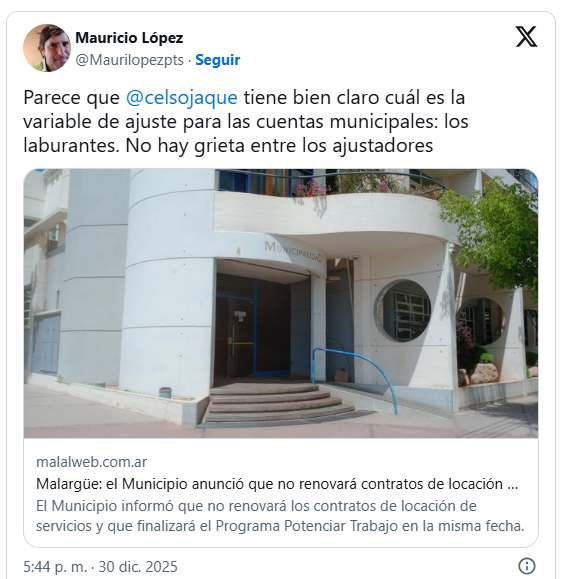
Task: Open the municipal building photo preview
Action: click(281, 303)
